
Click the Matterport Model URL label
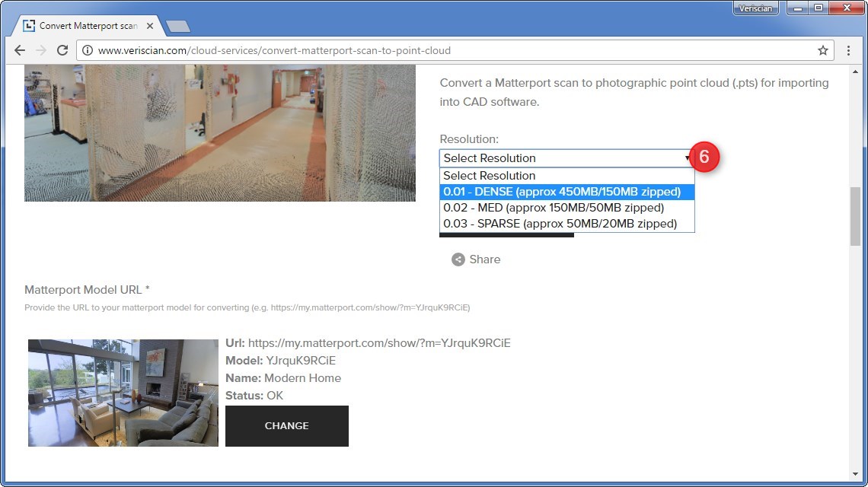click(x=87, y=290)
